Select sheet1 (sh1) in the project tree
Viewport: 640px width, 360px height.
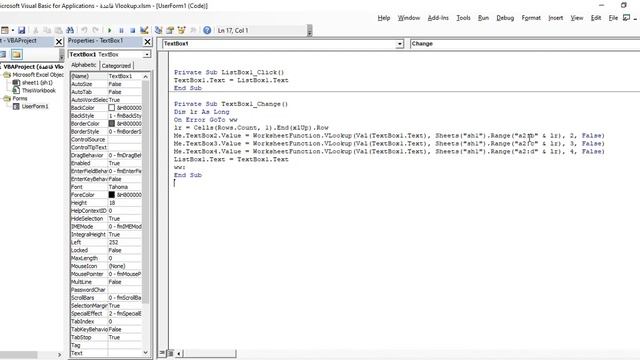37,82
